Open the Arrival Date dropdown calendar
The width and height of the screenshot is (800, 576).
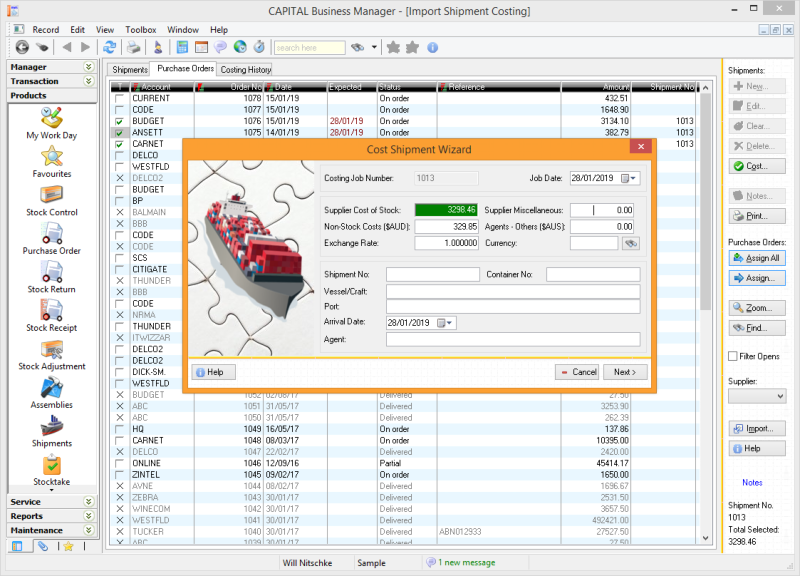pyautogui.click(x=444, y=323)
